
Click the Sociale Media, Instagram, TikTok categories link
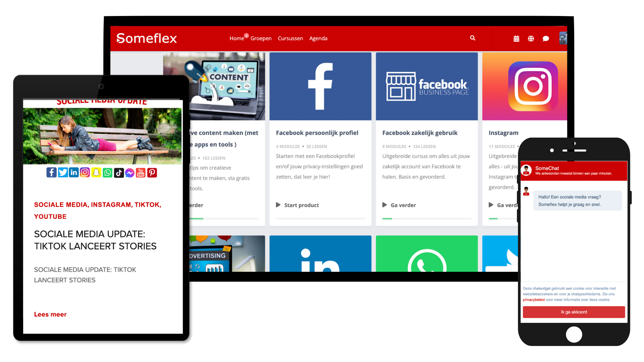click(x=97, y=210)
